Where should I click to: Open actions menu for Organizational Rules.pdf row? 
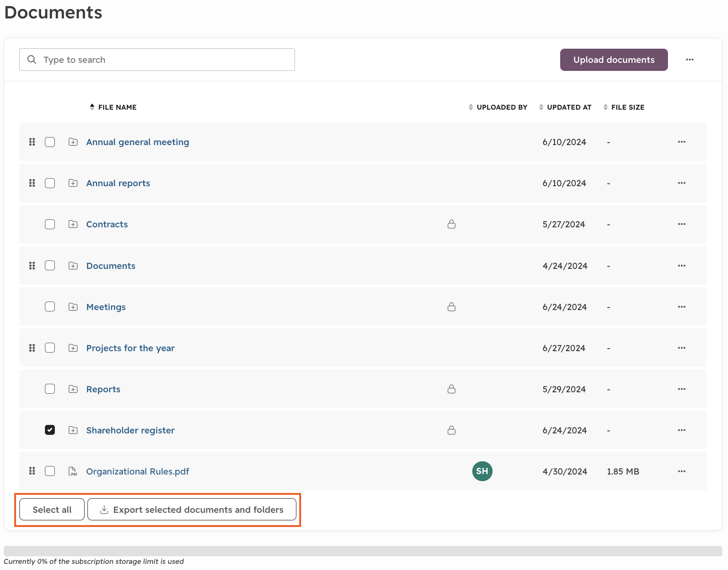point(682,471)
